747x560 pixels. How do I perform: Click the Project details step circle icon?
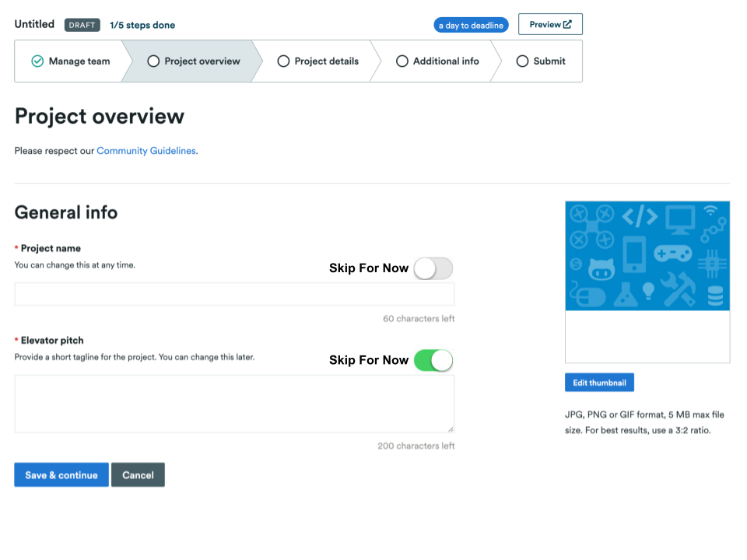[x=283, y=61]
